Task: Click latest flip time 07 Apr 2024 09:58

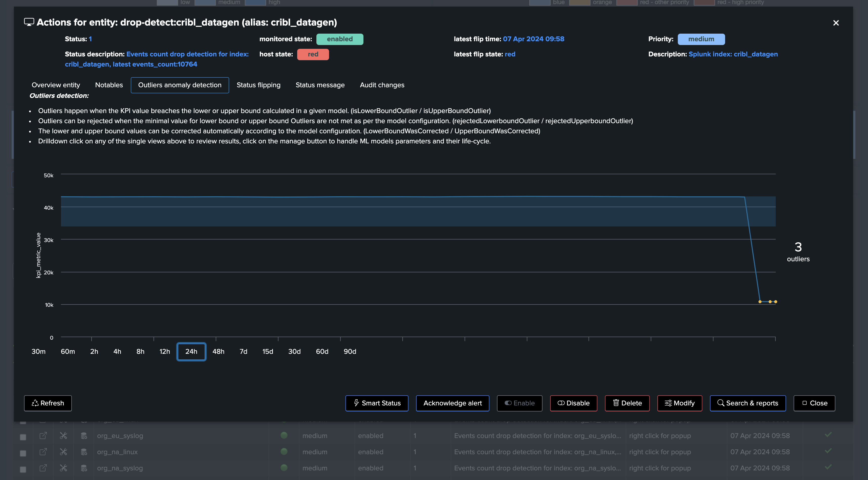Action: click(533, 39)
